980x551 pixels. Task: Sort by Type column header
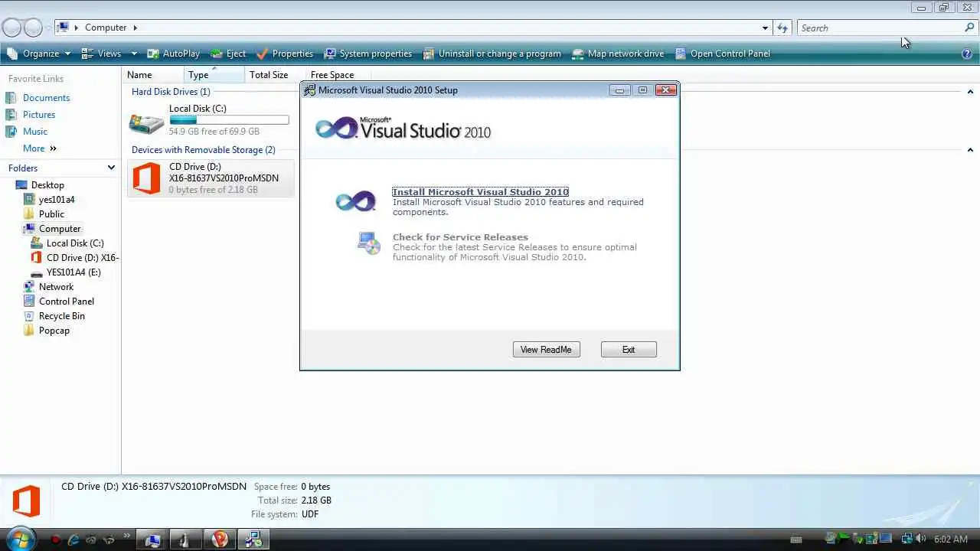(214, 75)
